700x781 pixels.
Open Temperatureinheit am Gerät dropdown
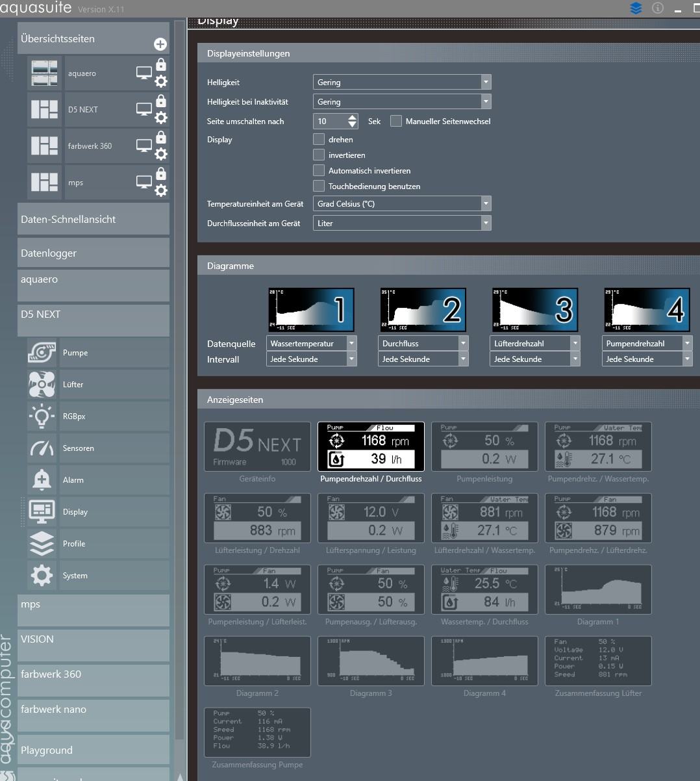[x=402, y=203]
